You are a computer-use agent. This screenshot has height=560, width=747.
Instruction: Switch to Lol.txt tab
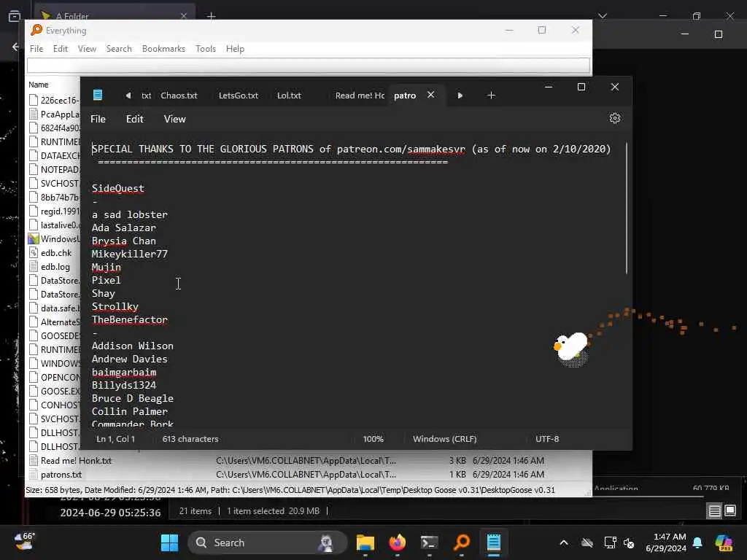pyautogui.click(x=289, y=96)
